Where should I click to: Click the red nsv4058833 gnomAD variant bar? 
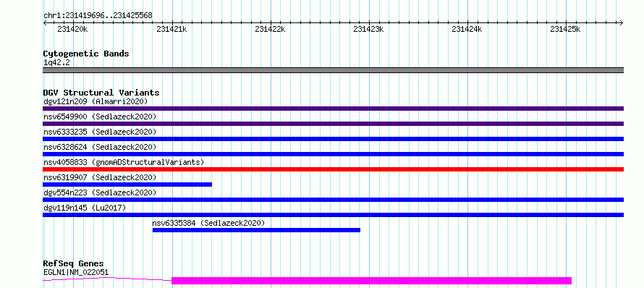coord(333,169)
